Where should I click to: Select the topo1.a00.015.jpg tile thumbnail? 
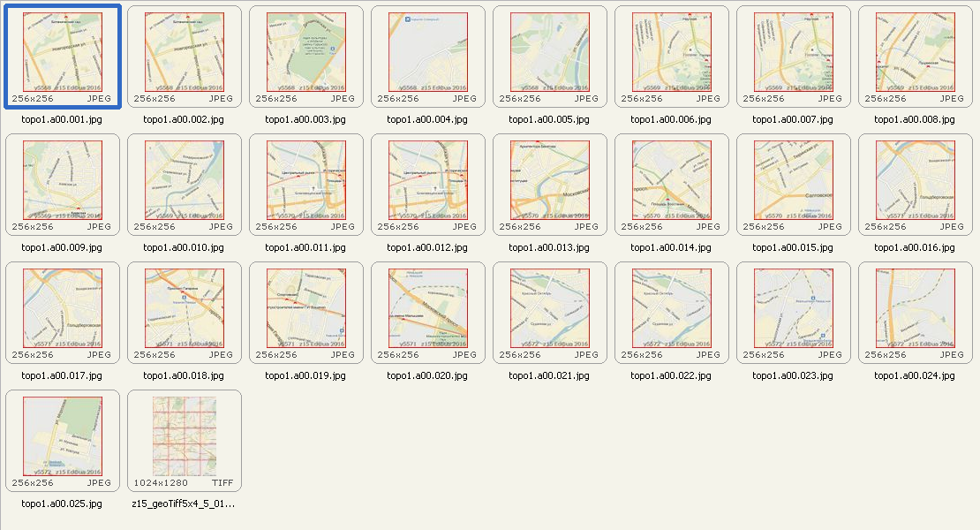tap(793, 180)
